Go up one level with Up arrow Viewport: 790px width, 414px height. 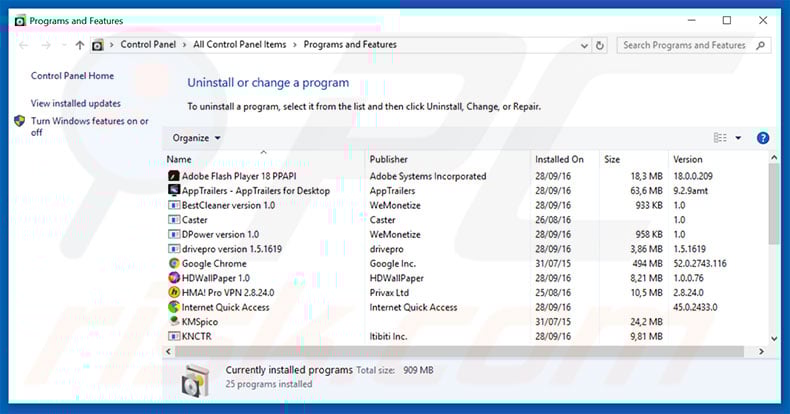[80, 45]
